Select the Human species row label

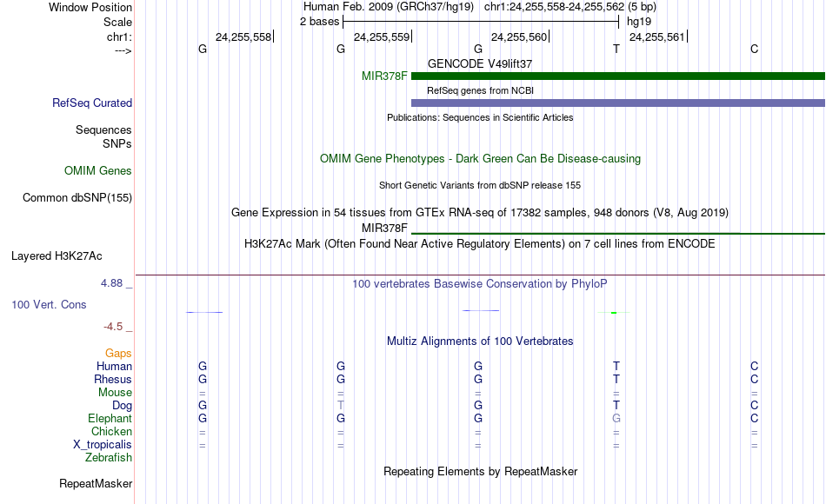[x=114, y=366]
